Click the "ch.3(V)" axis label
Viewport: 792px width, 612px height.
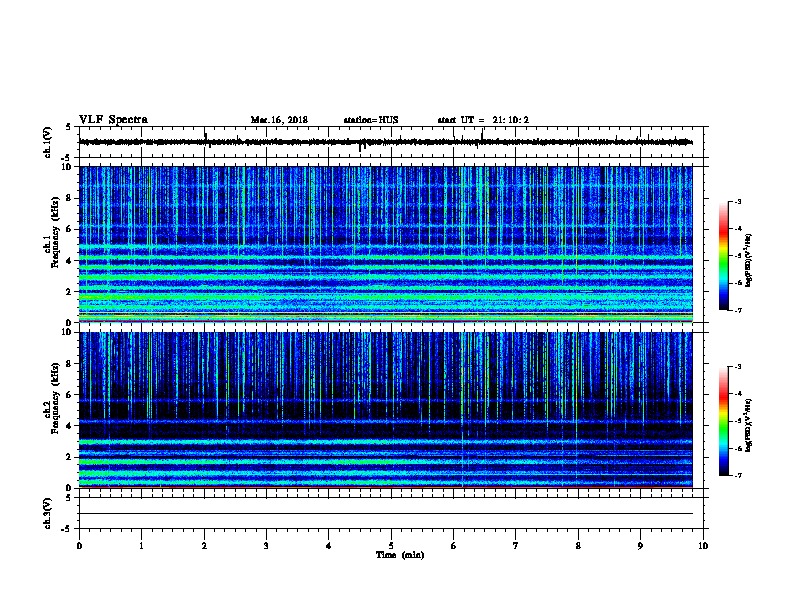pos(48,513)
